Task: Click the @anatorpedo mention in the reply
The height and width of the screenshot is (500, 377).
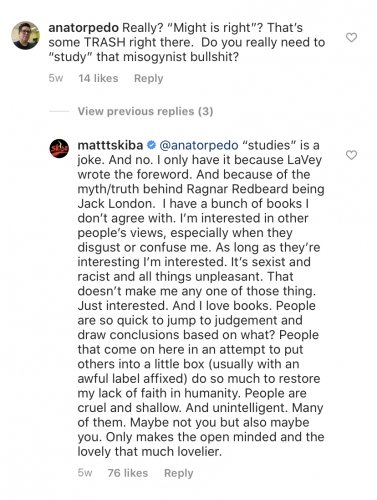Action: (199, 145)
